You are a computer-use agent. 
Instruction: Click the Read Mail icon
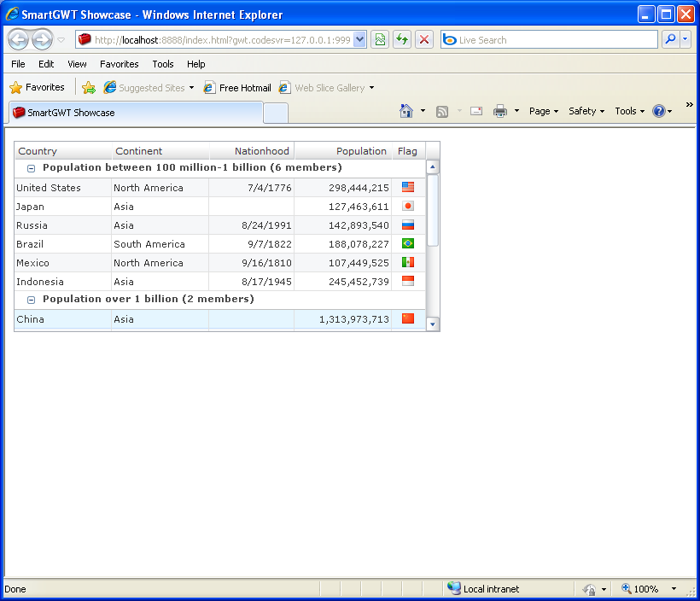476,111
